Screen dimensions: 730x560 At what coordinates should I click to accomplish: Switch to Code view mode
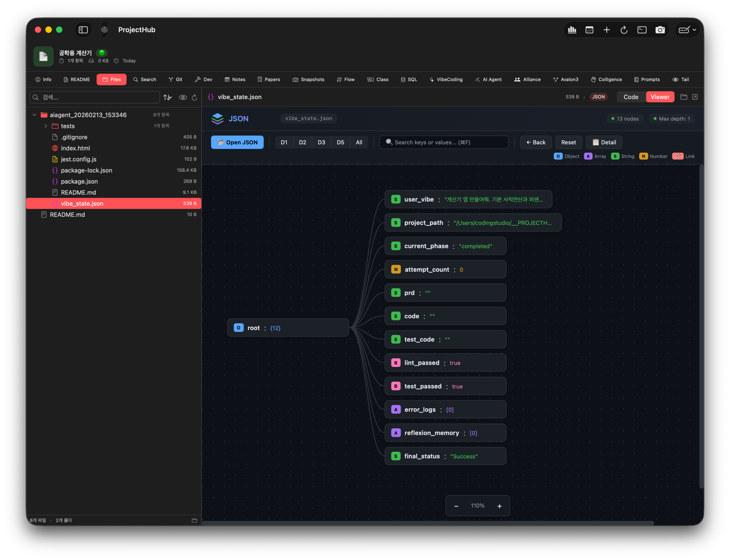(x=630, y=97)
